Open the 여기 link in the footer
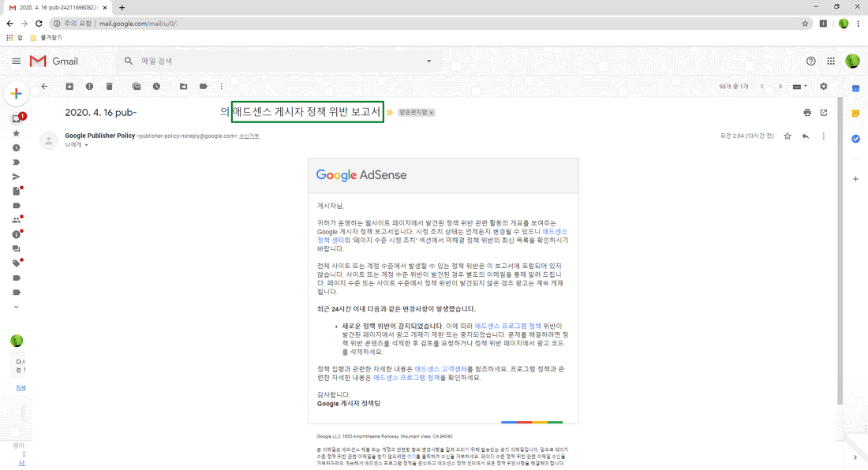Viewport: 868px width, 470px height. pyautogui.click(x=411, y=457)
